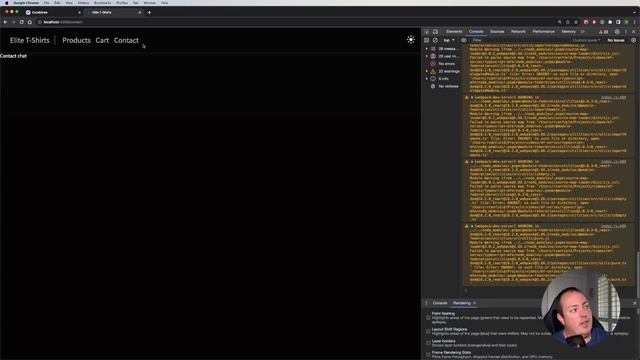Open the Bookmarks menu in menu bar

tap(102, 3)
